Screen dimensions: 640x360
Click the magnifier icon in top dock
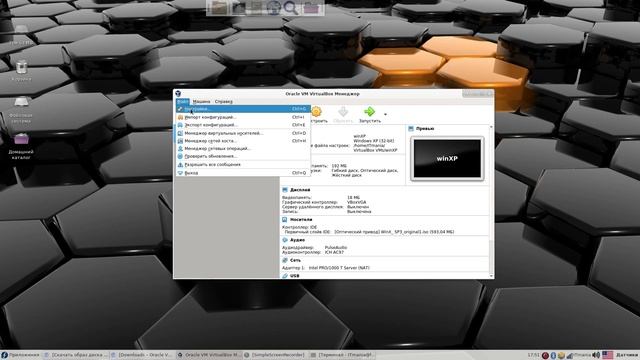(x=291, y=8)
